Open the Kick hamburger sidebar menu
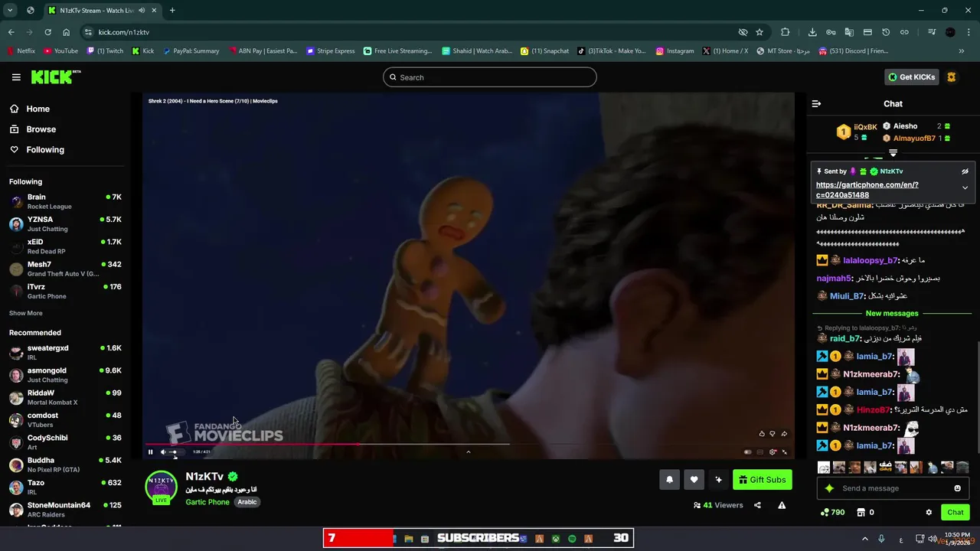The image size is (980, 551). [16, 77]
